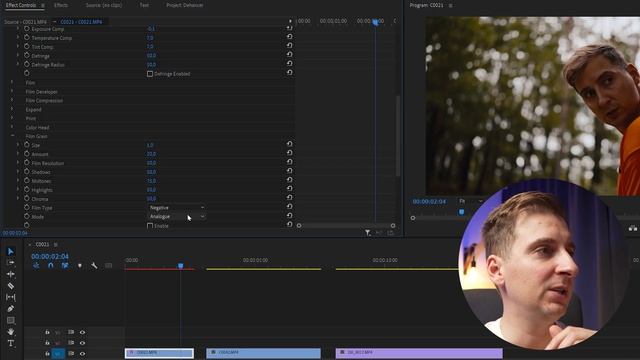The width and height of the screenshot is (640, 360).
Task: Expand the Film section
Action: tap(12, 82)
